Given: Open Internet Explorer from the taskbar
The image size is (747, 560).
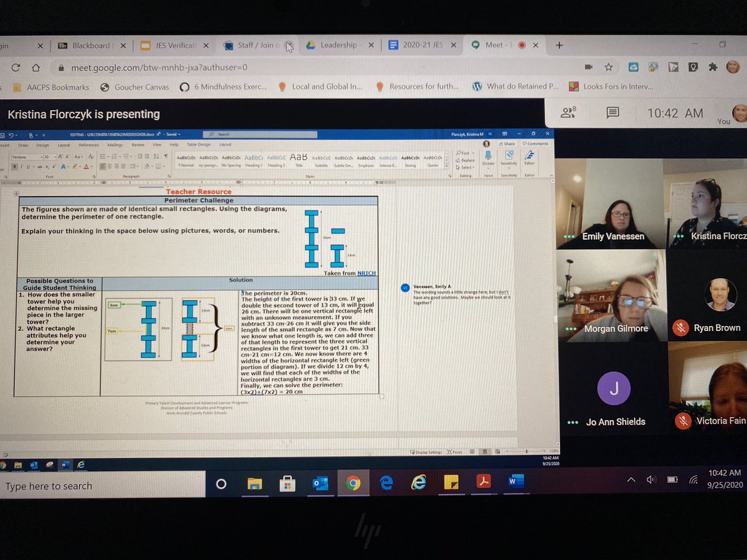Looking at the screenshot, I should coord(419,483).
